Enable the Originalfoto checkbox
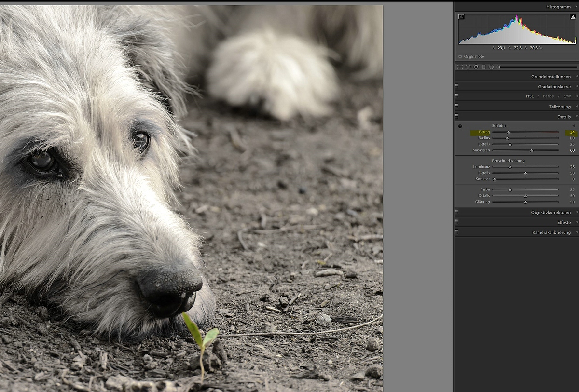 [x=460, y=56]
